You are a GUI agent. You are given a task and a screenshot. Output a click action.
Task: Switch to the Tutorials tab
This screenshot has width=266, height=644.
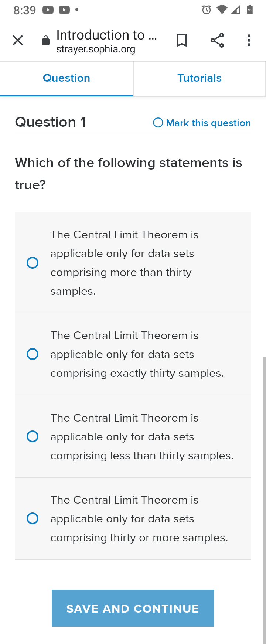point(199,78)
